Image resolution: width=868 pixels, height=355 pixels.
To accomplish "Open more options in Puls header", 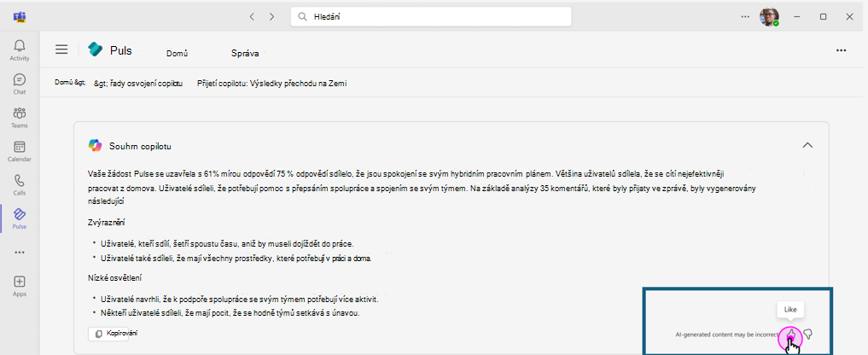I will click(x=842, y=50).
